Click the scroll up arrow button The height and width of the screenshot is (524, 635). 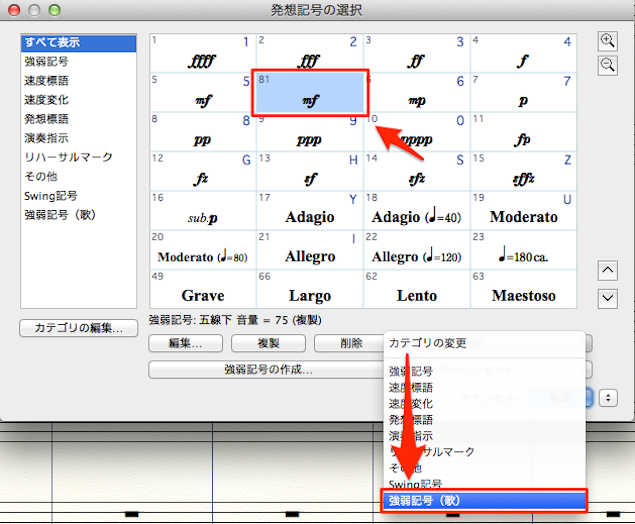tap(607, 271)
